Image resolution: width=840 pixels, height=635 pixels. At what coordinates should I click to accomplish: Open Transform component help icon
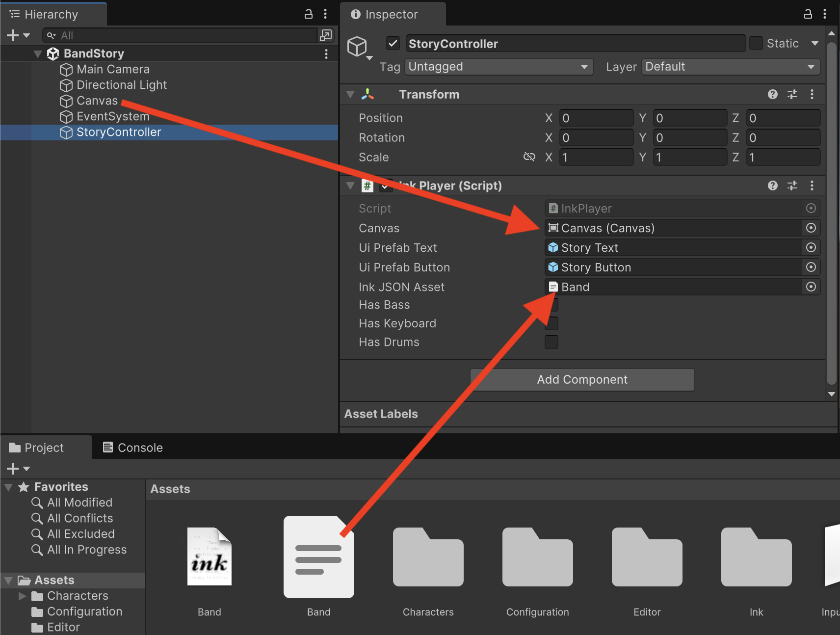pos(772,94)
